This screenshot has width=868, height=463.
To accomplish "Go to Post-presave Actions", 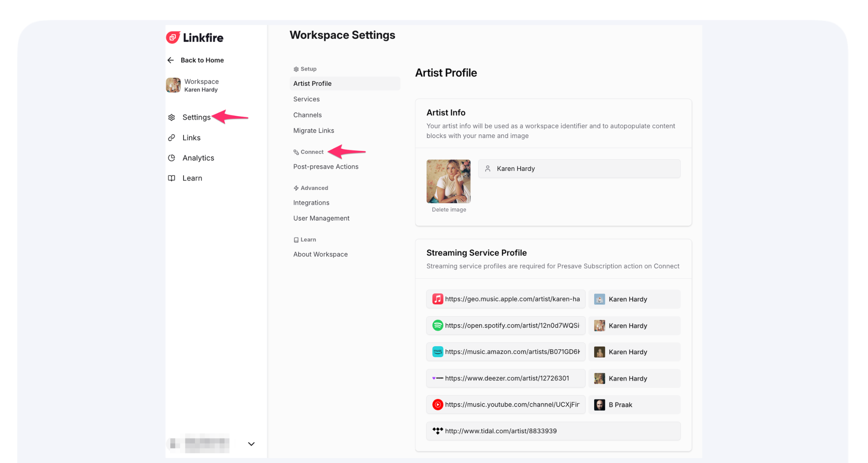I will (x=326, y=167).
